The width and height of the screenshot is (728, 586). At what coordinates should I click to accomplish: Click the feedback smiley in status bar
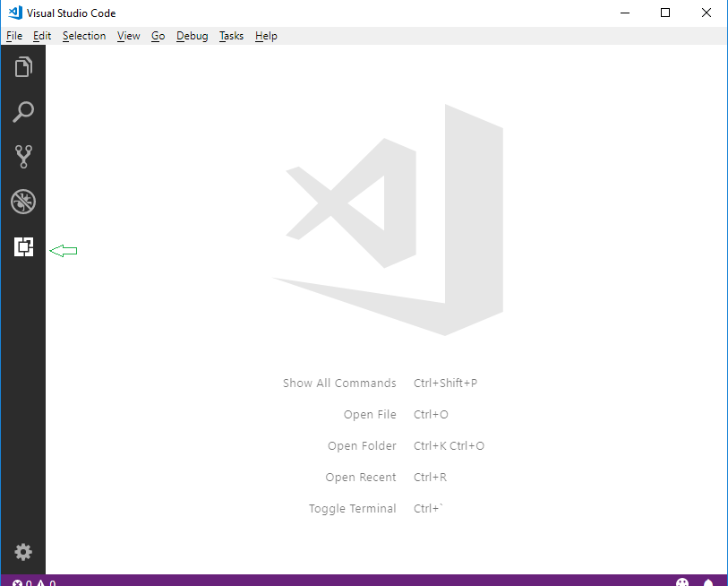tap(682, 582)
